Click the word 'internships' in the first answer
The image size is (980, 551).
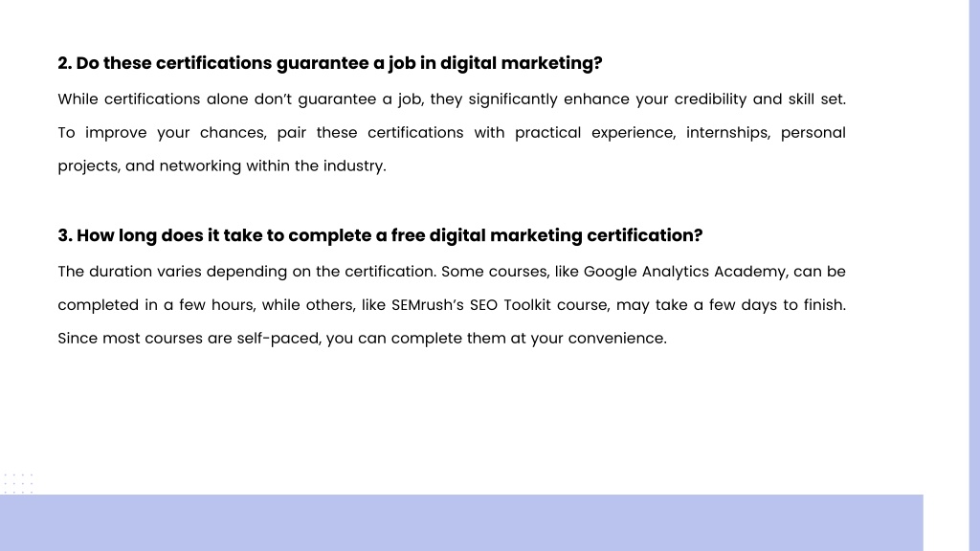727,132
